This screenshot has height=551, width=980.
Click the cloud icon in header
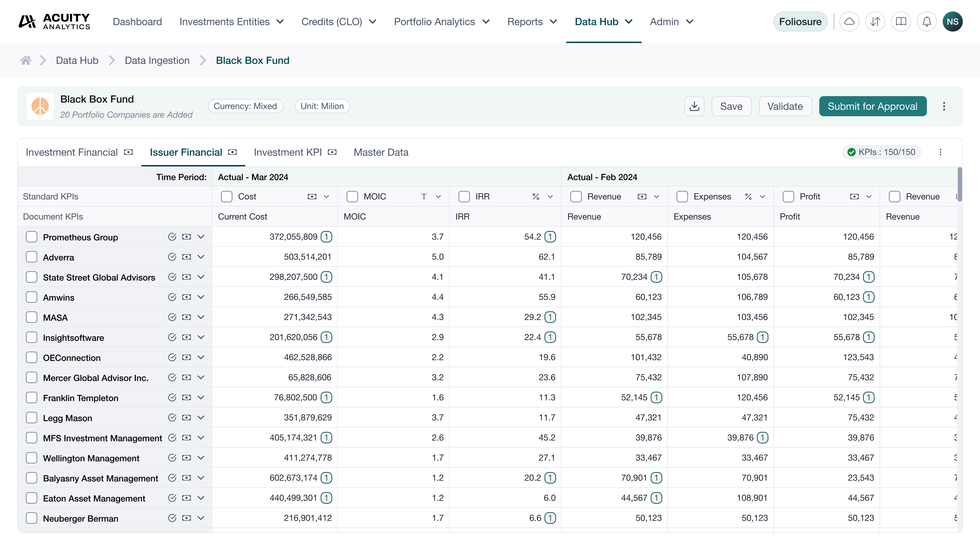849,22
